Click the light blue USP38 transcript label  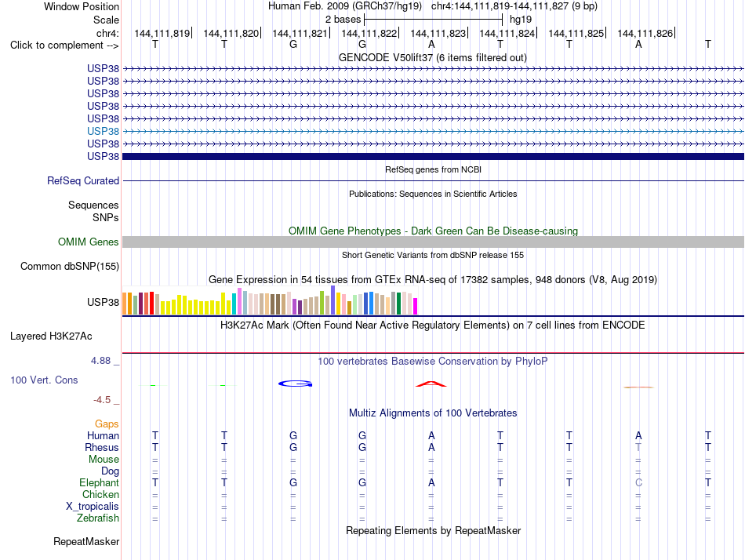coord(103,131)
